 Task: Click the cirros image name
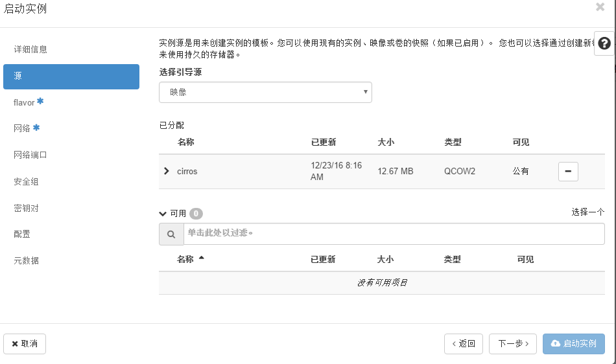(x=187, y=172)
